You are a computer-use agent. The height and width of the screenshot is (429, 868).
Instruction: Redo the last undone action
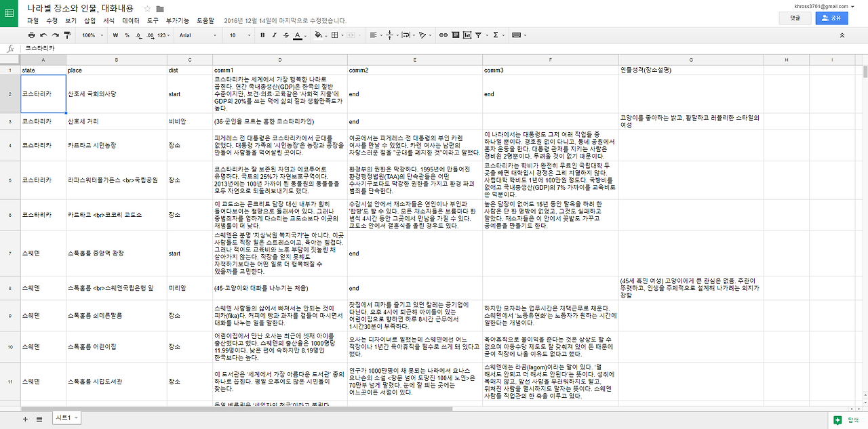click(x=55, y=35)
